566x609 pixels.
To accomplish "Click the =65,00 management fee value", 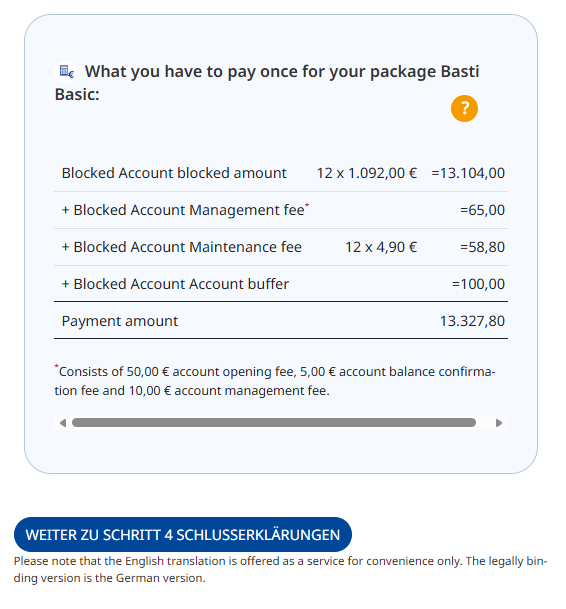I will [482, 210].
